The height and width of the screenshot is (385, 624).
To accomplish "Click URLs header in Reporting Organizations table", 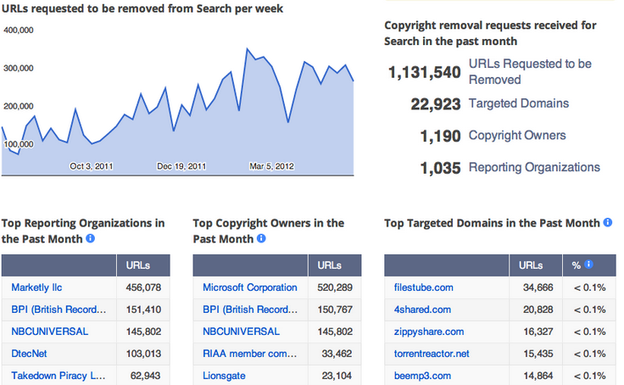I will [138, 265].
